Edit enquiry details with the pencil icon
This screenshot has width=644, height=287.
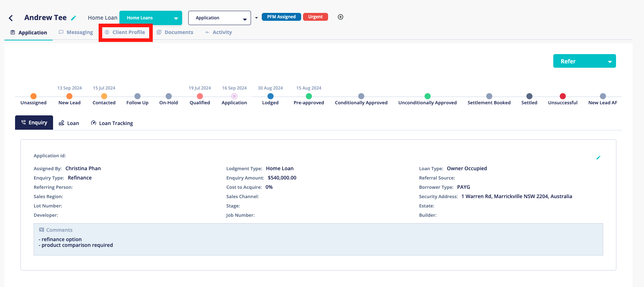[x=598, y=158]
